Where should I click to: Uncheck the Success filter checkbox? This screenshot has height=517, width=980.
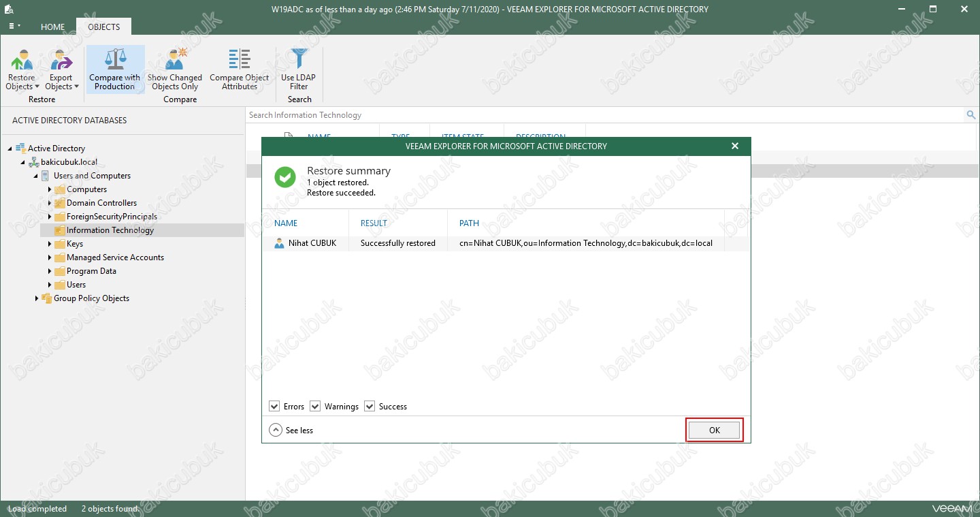point(370,406)
